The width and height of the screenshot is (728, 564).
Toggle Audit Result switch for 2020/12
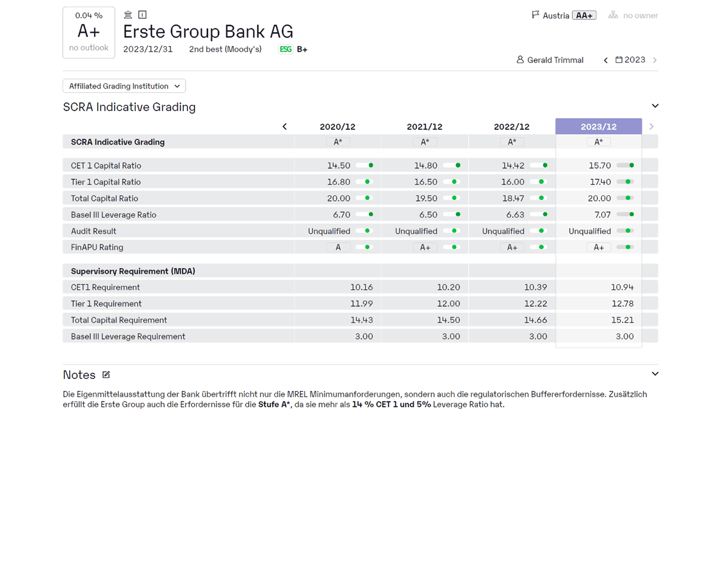[365, 231]
